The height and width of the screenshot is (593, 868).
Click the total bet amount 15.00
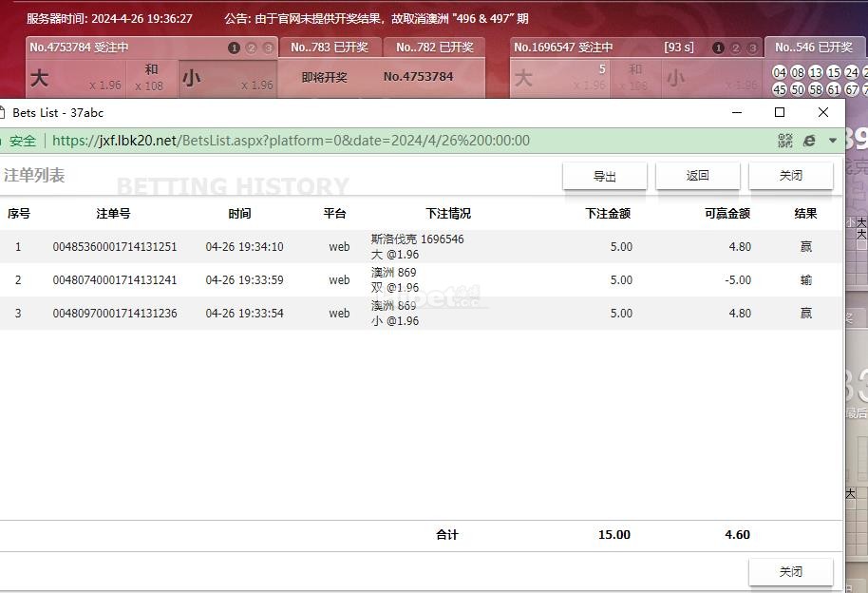click(614, 535)
